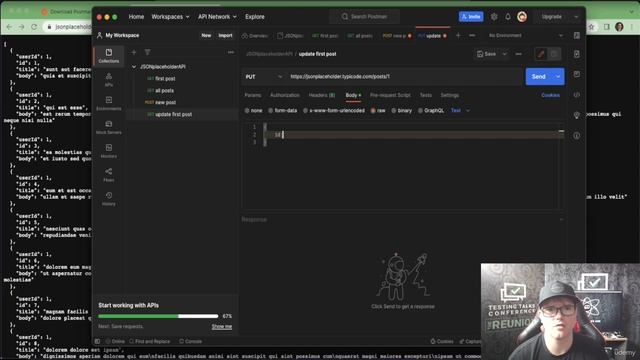Click the Invite button
Image resolution: width=640 pixels, height=360 pixels.
471,17
